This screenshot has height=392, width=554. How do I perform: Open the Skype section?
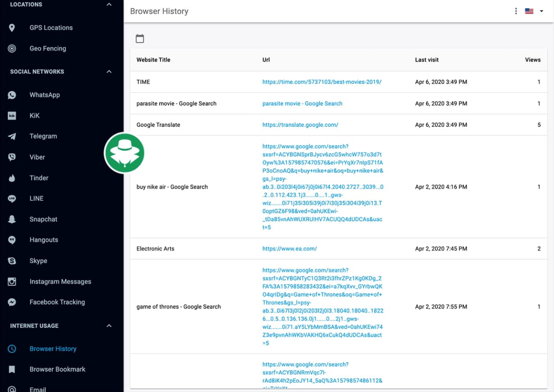click(38, 261)
